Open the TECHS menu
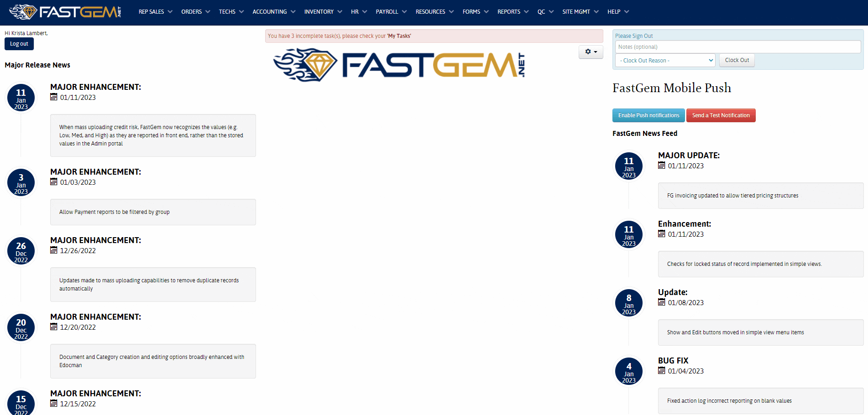 [231, 12]
